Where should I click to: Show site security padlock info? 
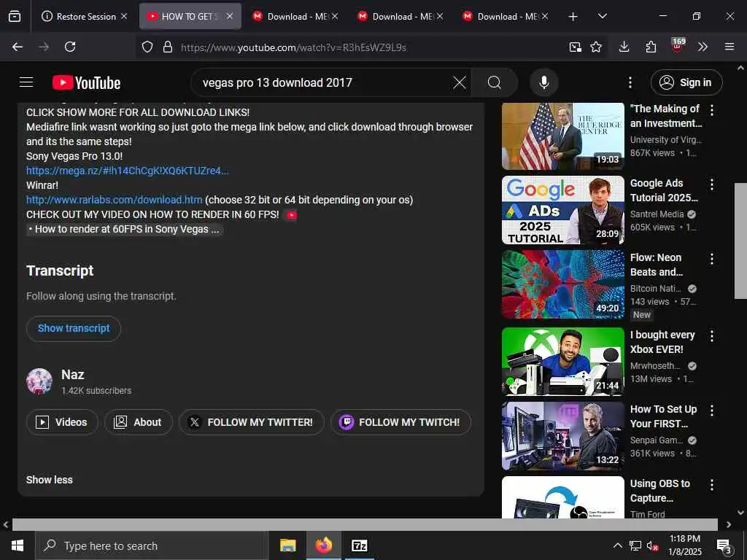tap(167, 47)
